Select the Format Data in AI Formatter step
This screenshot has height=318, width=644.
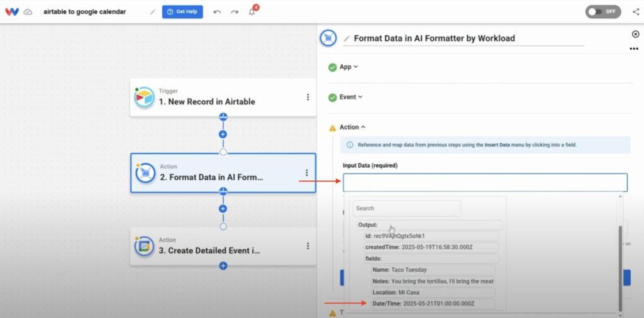tap(223, 173)
